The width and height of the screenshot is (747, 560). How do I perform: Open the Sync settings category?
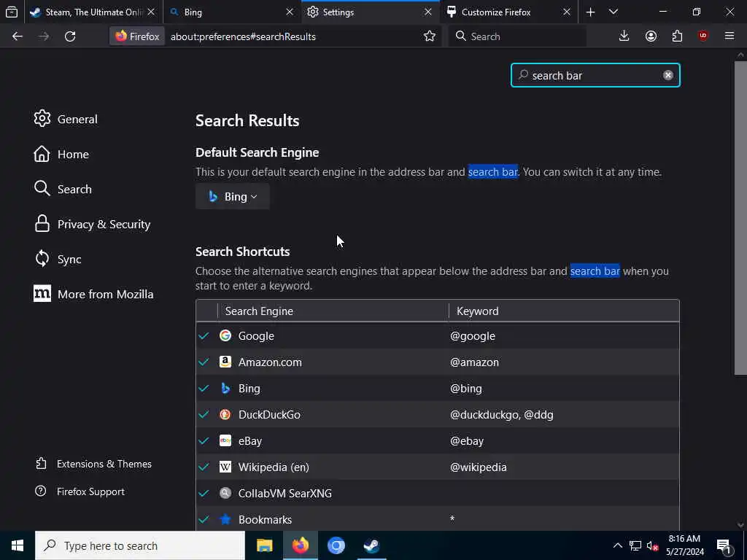(58, 259)
